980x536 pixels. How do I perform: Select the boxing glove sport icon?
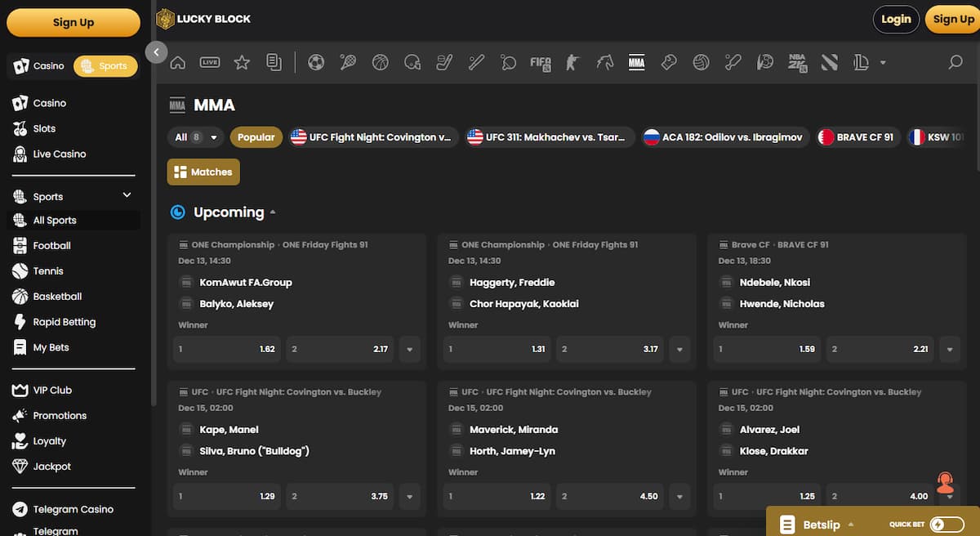(669, 62)
